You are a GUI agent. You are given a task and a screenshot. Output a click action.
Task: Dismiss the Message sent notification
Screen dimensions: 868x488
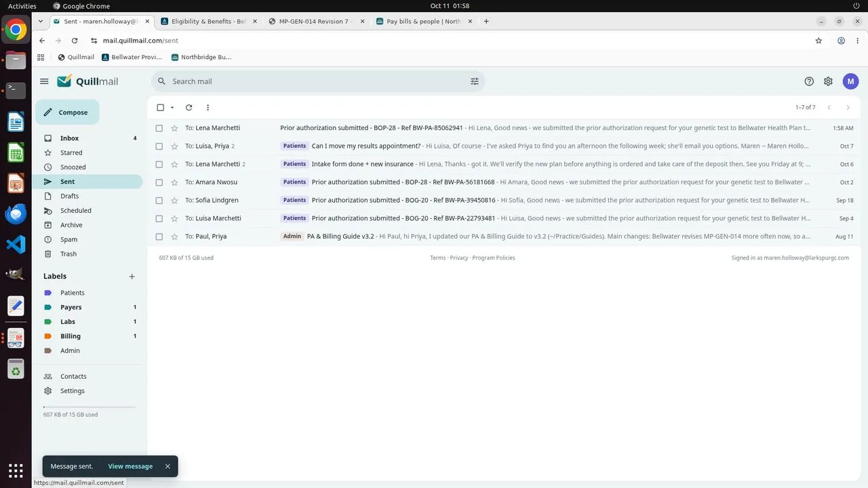[x=167, y=466]
